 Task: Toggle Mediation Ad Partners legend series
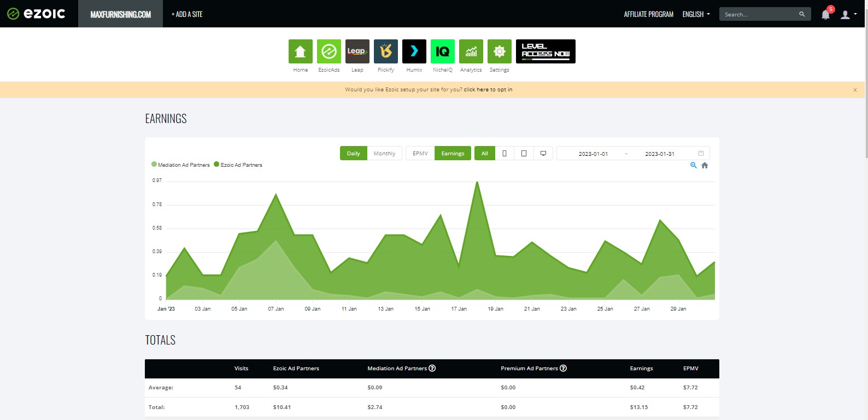180,165
